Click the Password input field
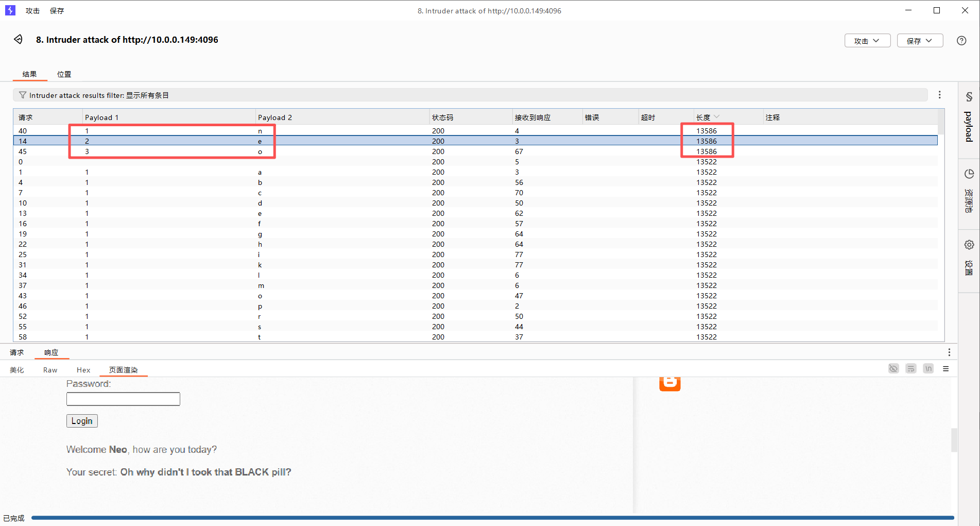Image resolution: width=980 pixels, height=526 pixels. coord(123,399)
